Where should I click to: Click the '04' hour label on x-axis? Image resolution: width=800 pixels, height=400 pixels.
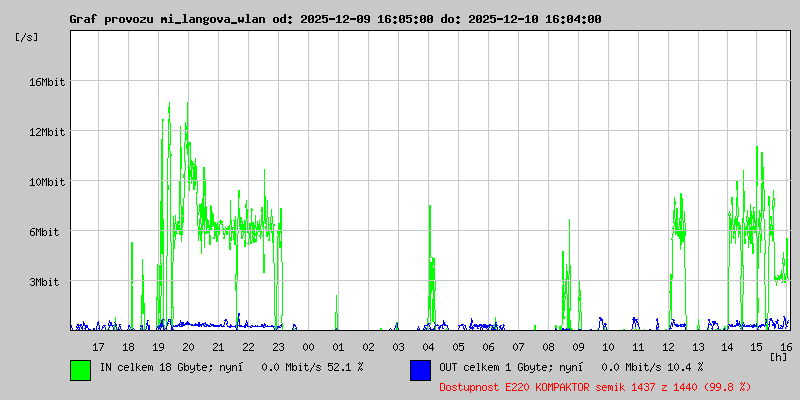pyautogui.click(x=429, y=347)
